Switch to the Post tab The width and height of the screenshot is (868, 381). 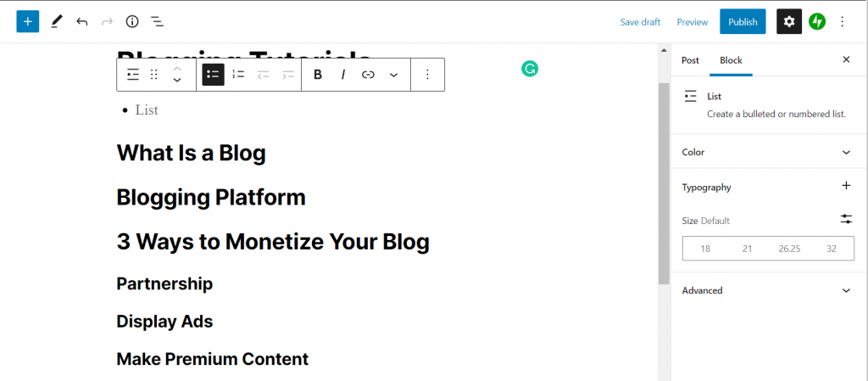[x=690, y=60]
